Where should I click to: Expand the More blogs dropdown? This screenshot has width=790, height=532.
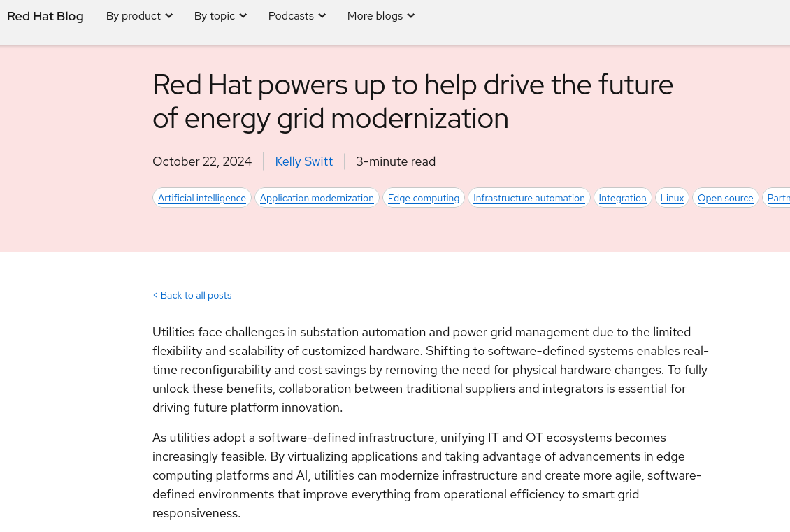tap(380, 16)
